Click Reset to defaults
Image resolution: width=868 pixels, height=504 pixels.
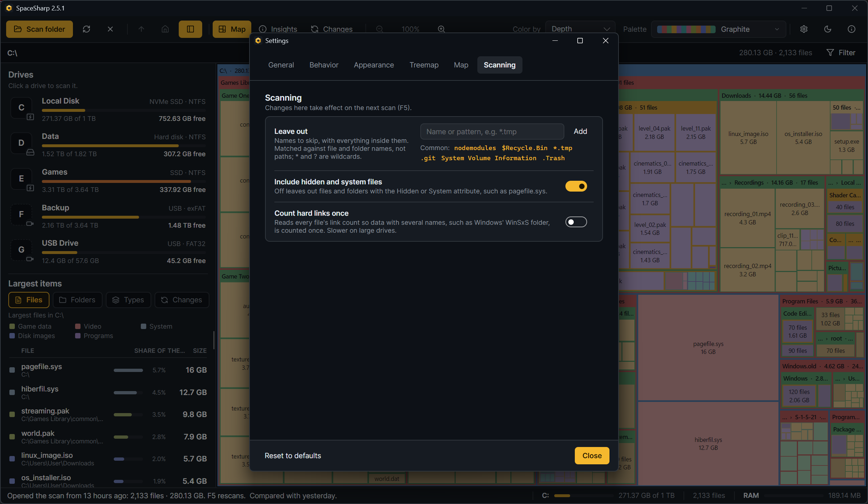click(293, 456)
